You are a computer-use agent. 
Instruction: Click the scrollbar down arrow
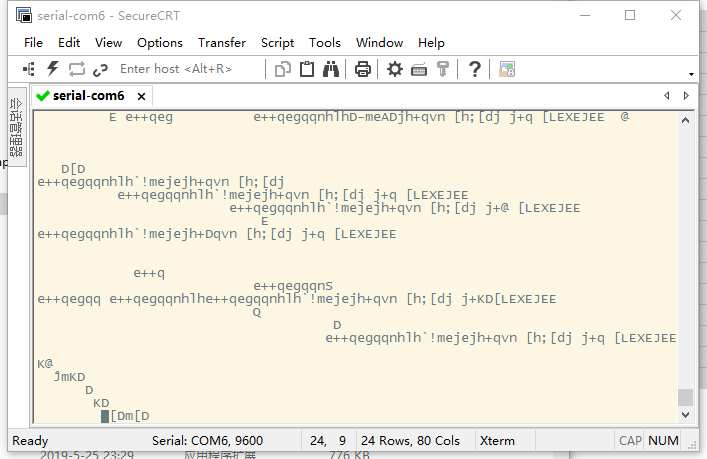point(685,414)
